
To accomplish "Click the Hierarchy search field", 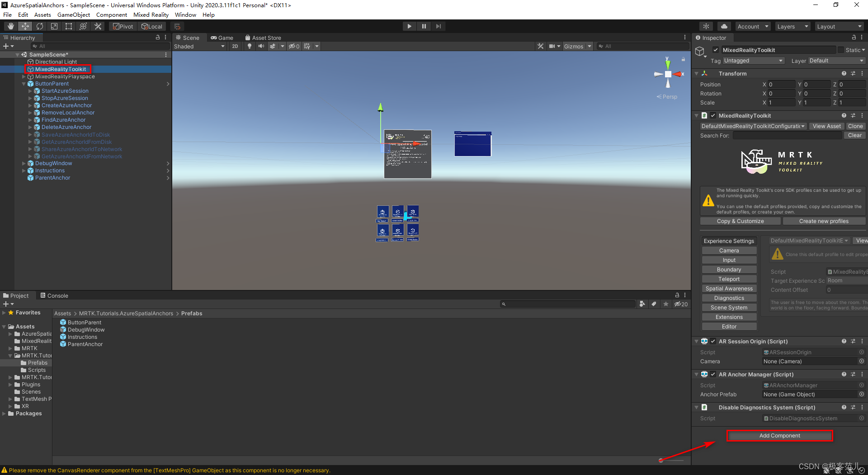I will (101, 46).
